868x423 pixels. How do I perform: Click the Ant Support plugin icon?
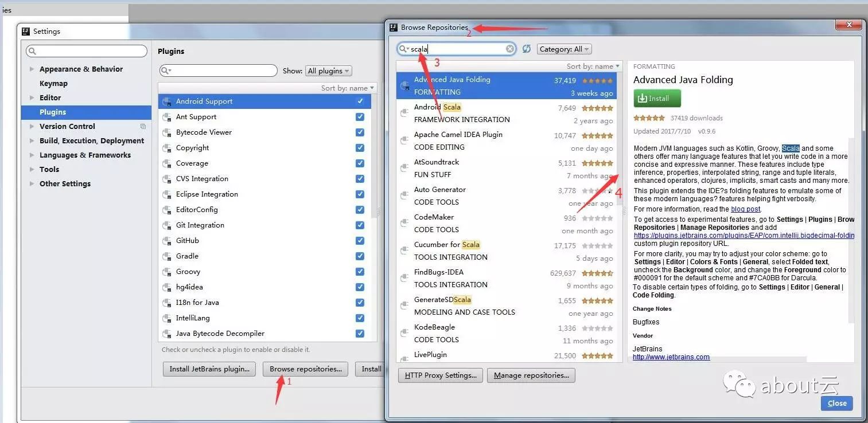coord(167,117)
